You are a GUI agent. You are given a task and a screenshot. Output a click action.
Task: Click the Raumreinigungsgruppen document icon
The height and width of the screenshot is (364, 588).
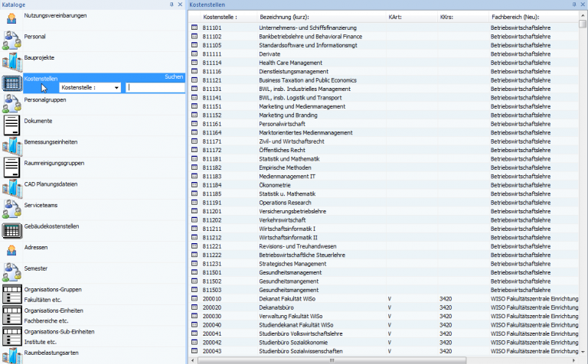(x=11, y=167)
